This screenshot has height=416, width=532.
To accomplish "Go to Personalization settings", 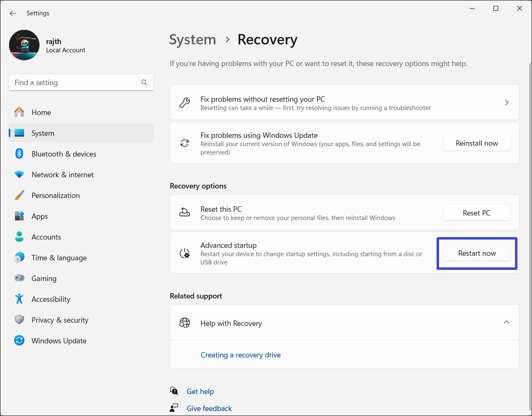I will point(55,196).
